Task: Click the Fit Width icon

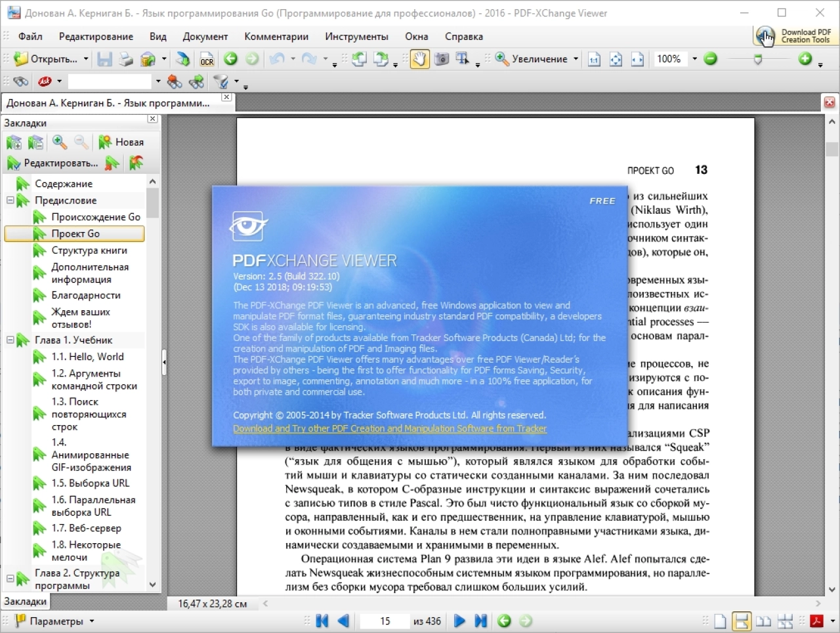Action: tap(637, 59)
